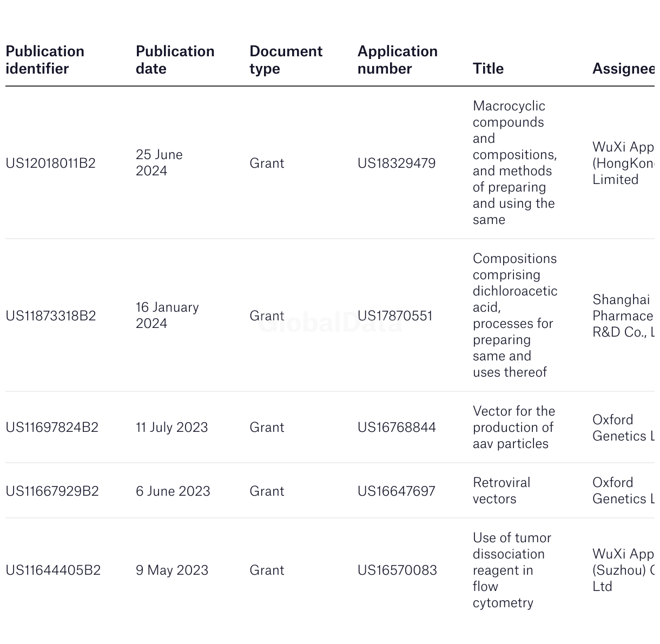Click the Publication date column header

(175, 60)
